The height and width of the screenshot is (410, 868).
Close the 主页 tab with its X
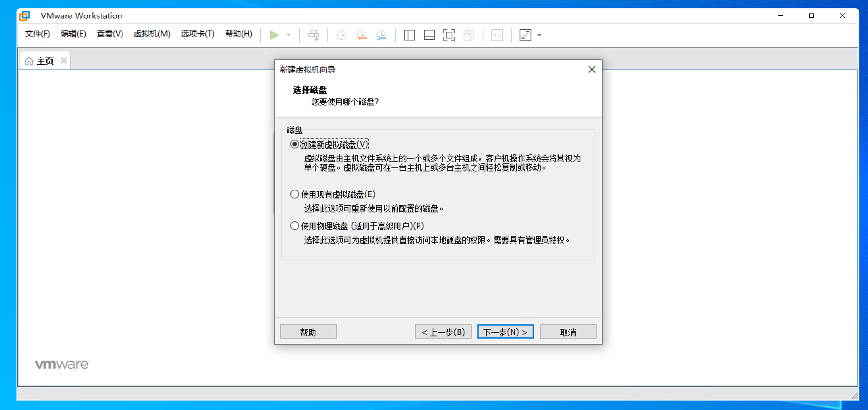[63, 60]
